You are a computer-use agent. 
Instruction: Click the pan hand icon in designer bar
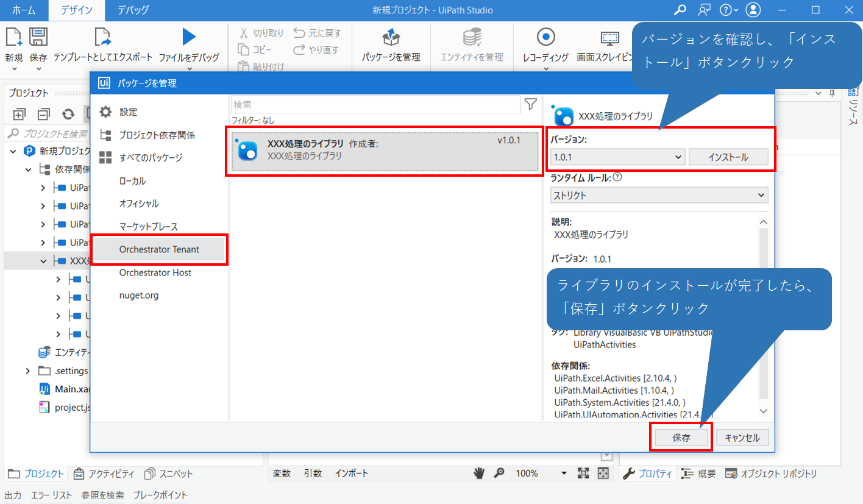pos(480,474)
